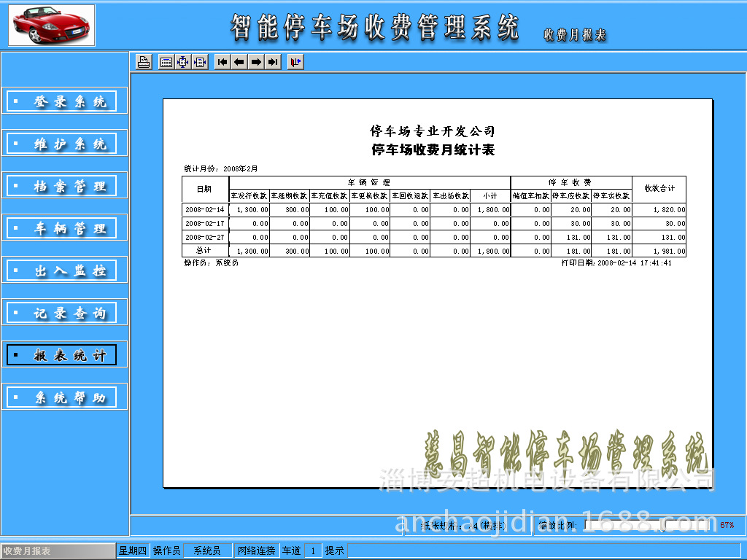Go to the first page icon

pos(223,62)
